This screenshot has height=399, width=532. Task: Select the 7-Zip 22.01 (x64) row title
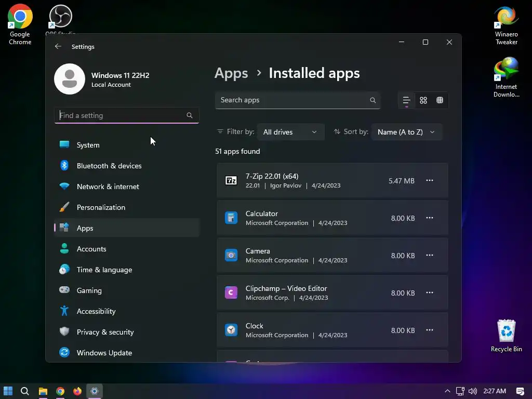tap(272, 176)
